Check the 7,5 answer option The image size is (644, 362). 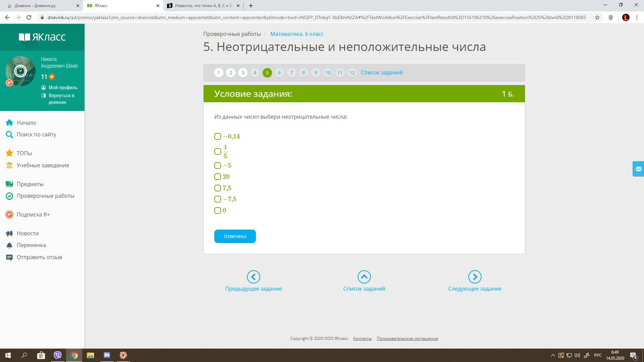[218, 188]
